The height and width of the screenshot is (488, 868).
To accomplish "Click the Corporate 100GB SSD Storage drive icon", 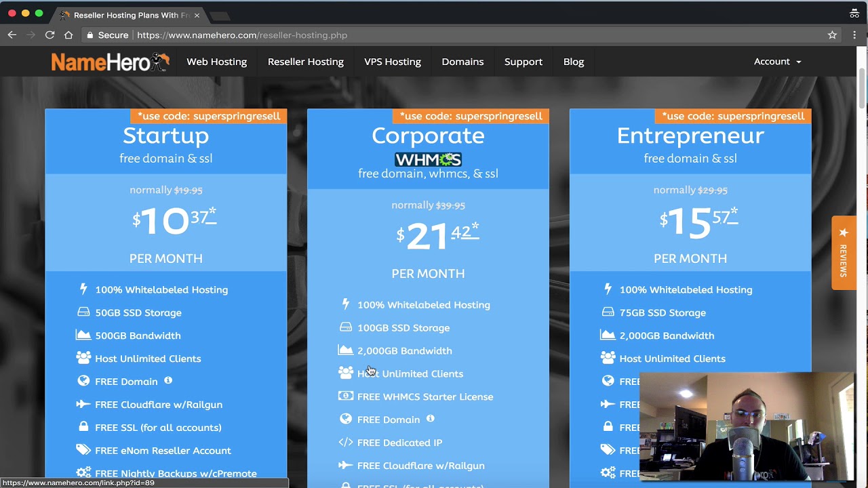I will (x=346, y=327).
